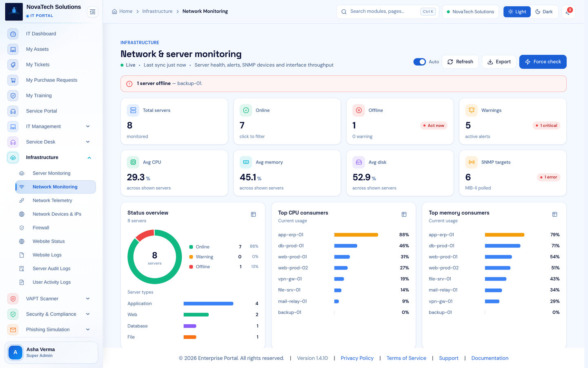Click the VAPT Scanner shield icon
Image resolution: width=588 pixels, height=368 pixels.
13,299
